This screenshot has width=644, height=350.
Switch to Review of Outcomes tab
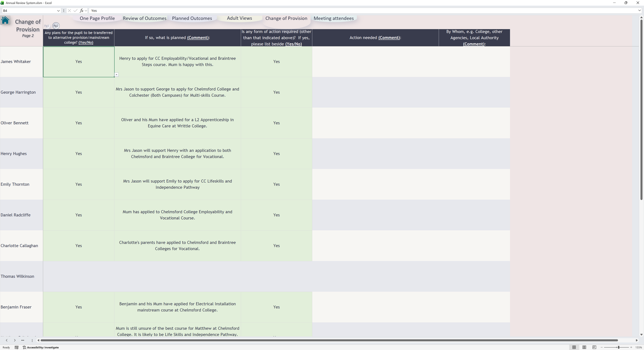[145, 18]
